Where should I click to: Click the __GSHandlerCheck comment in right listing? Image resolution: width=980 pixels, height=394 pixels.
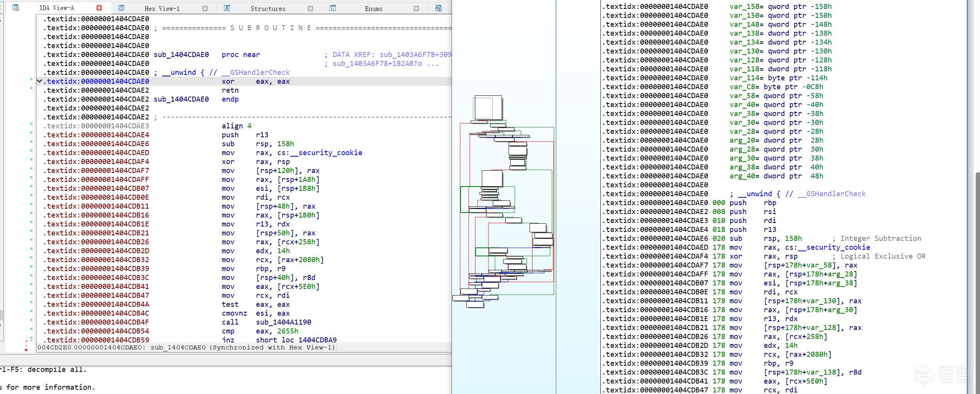coord(832,194)
